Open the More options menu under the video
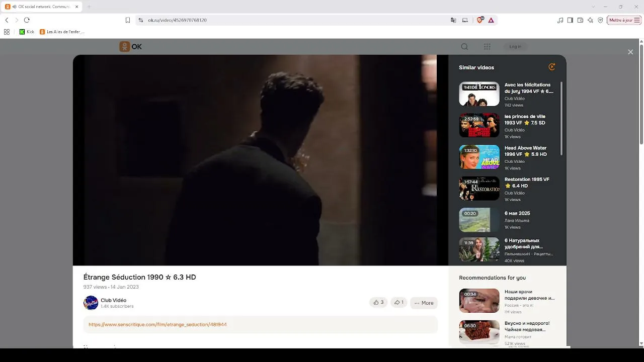The width and height of the screenshot is (644, 362). click(424, 303)
